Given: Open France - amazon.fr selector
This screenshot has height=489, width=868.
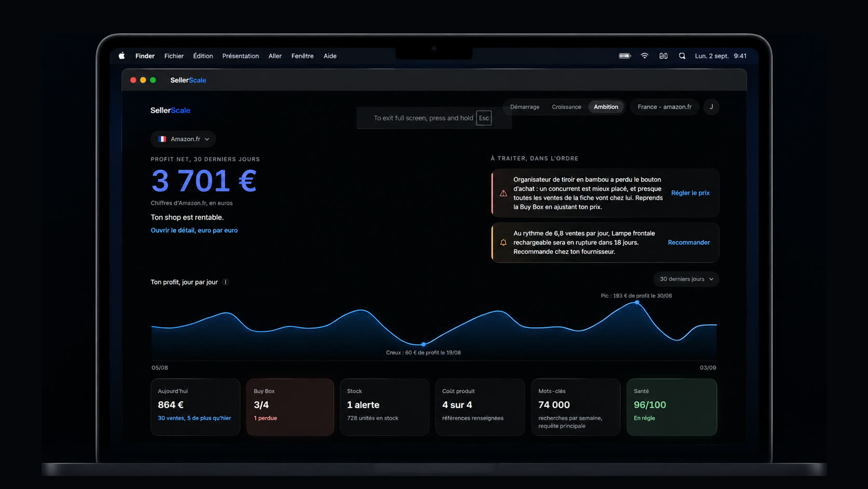Looking at the screenshot, I should pos(664,107).
